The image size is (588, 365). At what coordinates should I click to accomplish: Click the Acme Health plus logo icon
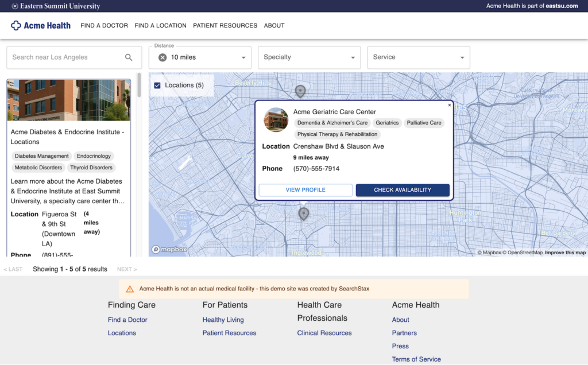coord(16,25)
